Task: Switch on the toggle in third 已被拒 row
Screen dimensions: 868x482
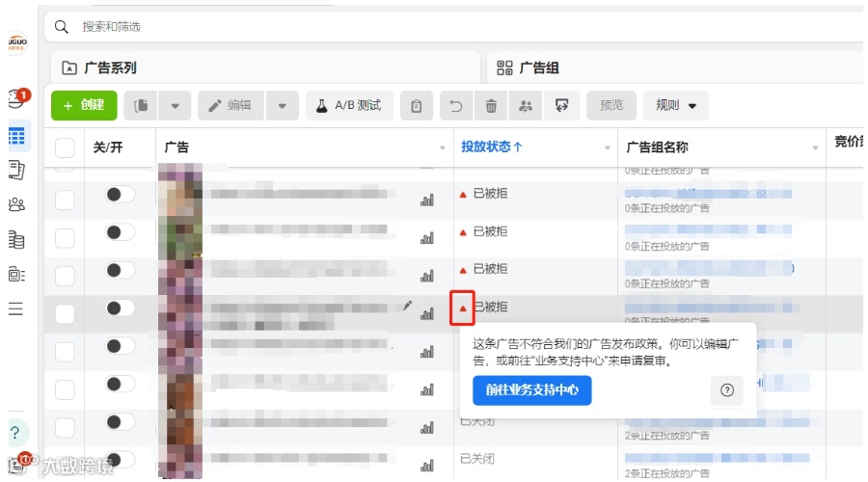Action: [x=121, y=270]
